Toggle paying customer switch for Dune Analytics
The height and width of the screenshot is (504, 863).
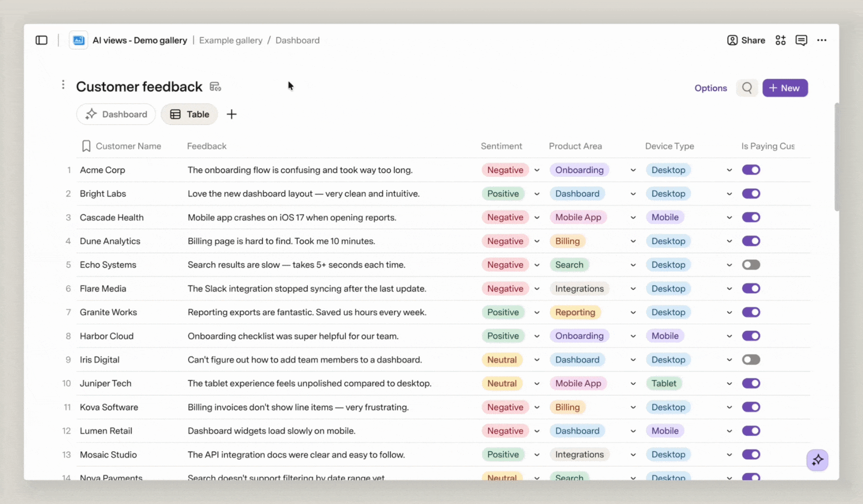[751, 241]
